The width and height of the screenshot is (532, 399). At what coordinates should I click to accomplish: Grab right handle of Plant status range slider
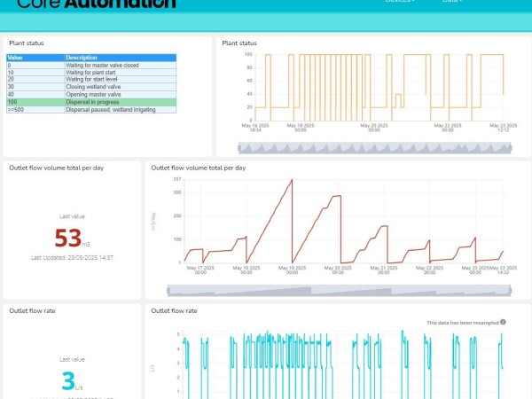tap(510, 148)
